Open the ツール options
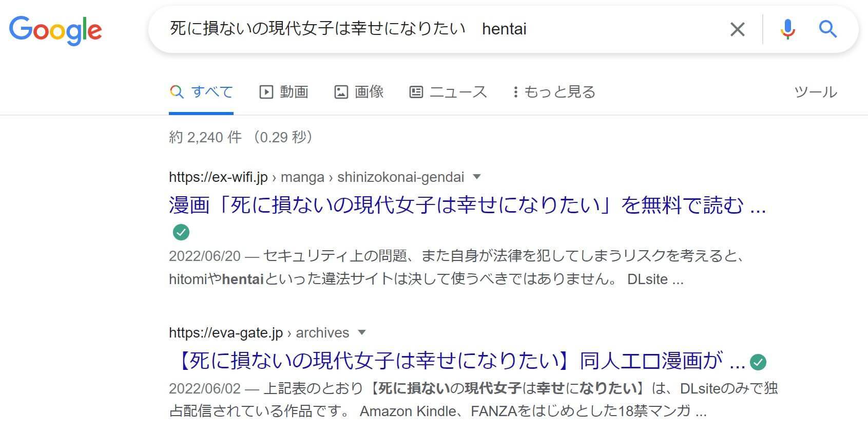 (816, 92)
